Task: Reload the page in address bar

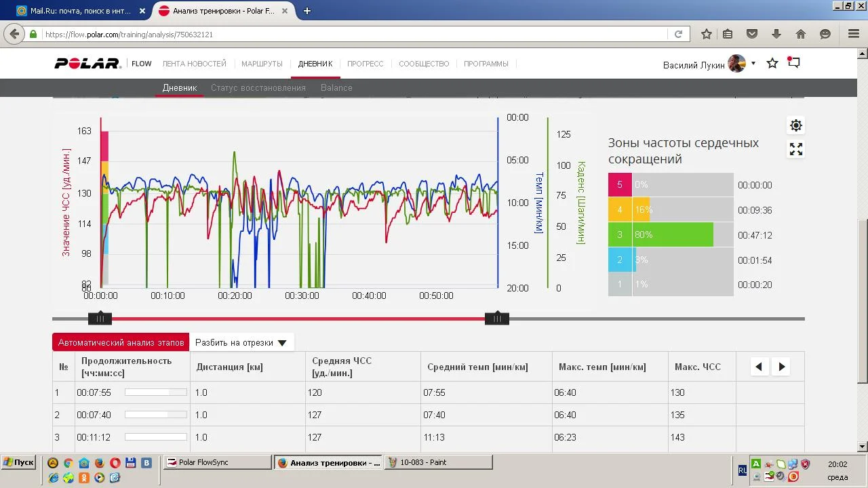Action: (x=678, y=34)
